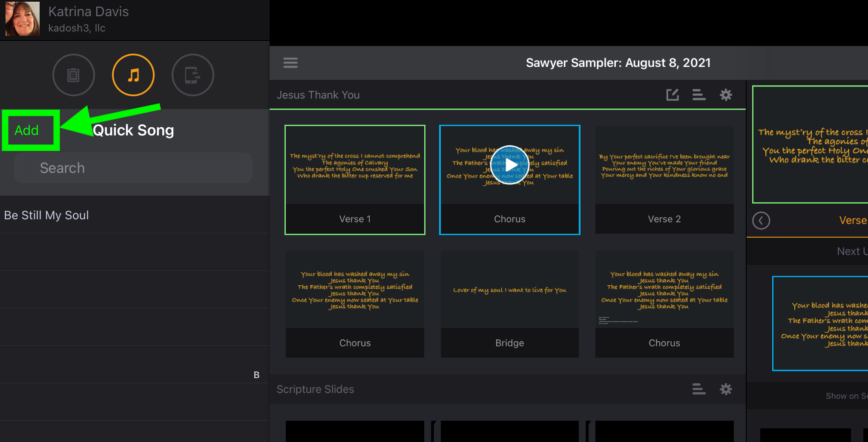Screen dimensions: 868x442
Task: Click the Next Up slide preview
Action: (x=820, y=324)
